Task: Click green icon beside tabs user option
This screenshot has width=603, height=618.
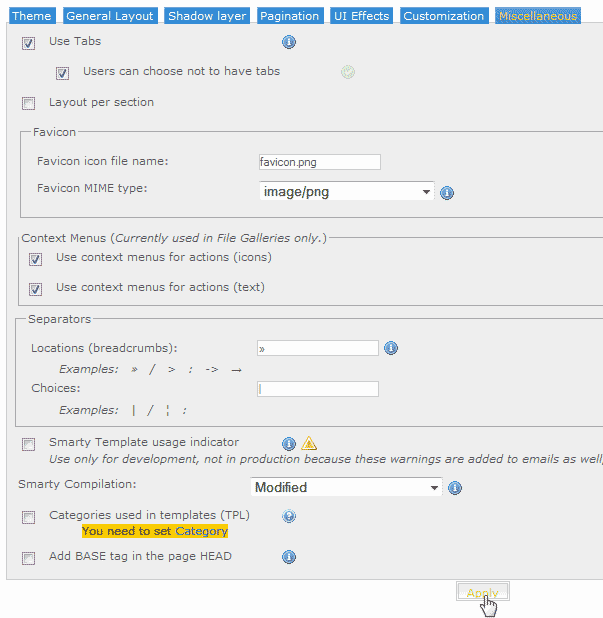Action: coord(348,72)
